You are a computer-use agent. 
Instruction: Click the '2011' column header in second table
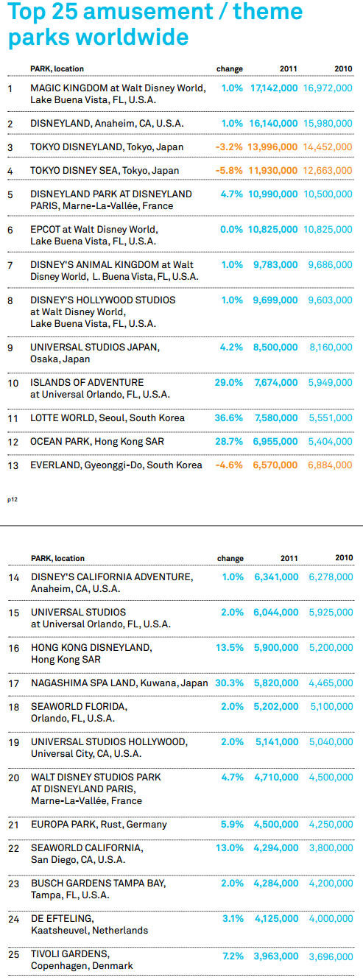289,559
